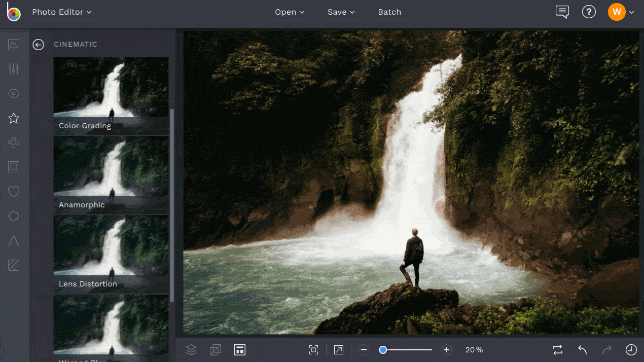Viewport: 644px width, 362px height.
Task: Expand the Photo Editor dropdown
Action: point(62,12)
